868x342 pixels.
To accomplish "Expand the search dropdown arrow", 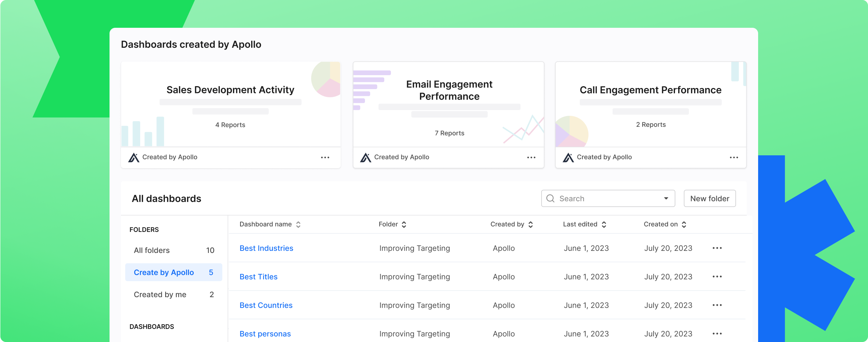I will (666, 198).
